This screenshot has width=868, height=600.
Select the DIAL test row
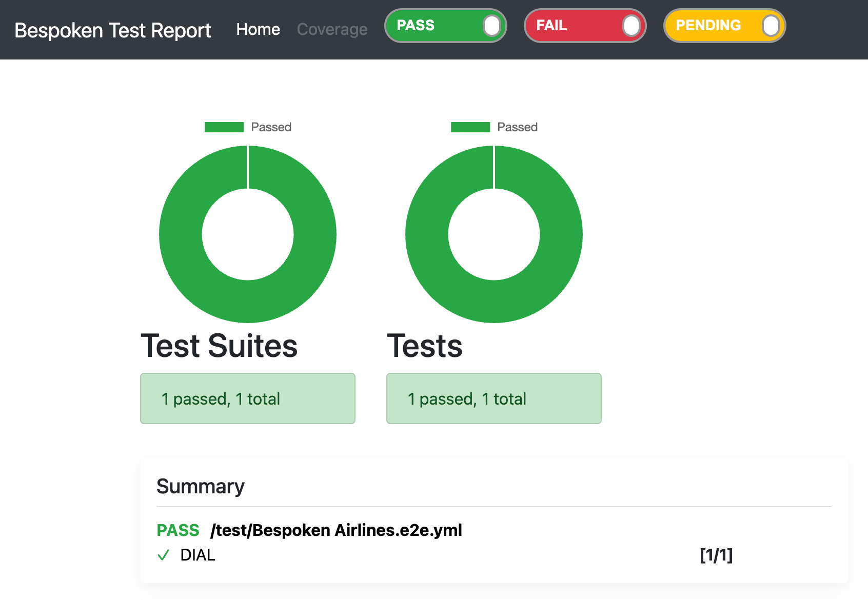tap(445, 555)
